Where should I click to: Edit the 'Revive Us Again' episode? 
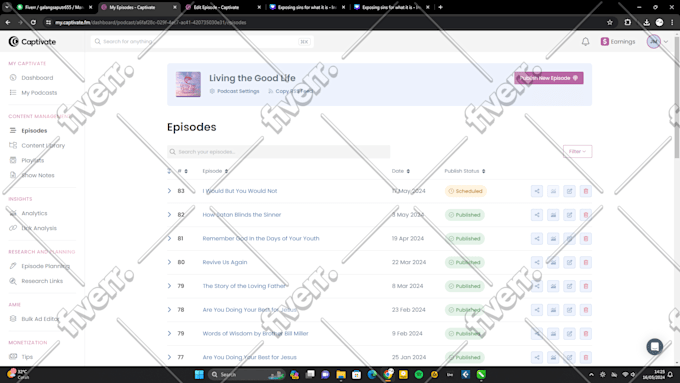click(569, 262)
